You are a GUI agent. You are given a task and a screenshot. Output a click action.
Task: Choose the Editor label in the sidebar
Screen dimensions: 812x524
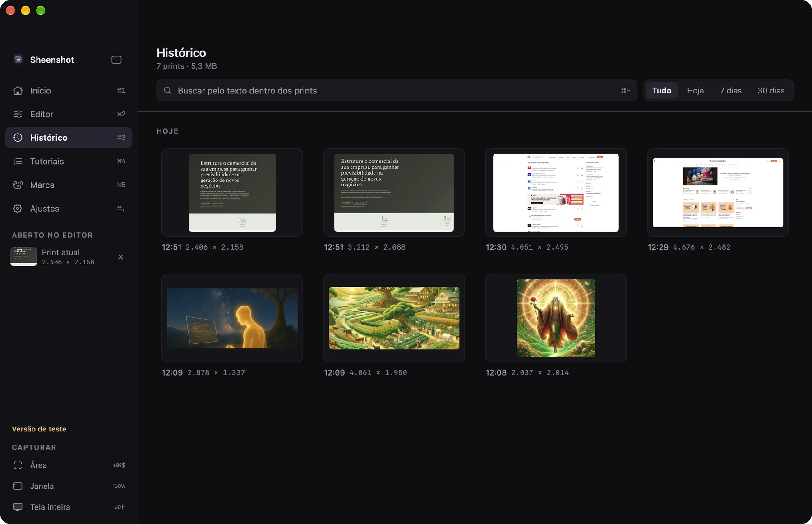click(42, 114)
